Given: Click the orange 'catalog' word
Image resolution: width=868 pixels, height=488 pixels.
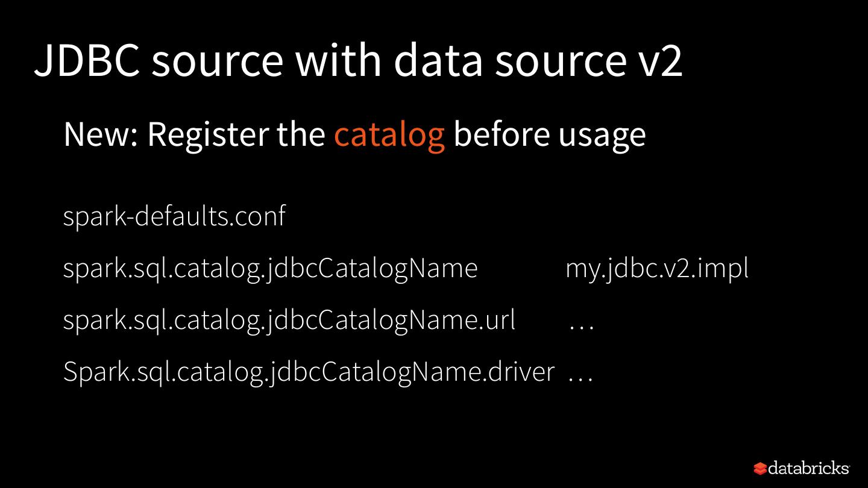Looking at the screenshot, I should coord(389,134).
